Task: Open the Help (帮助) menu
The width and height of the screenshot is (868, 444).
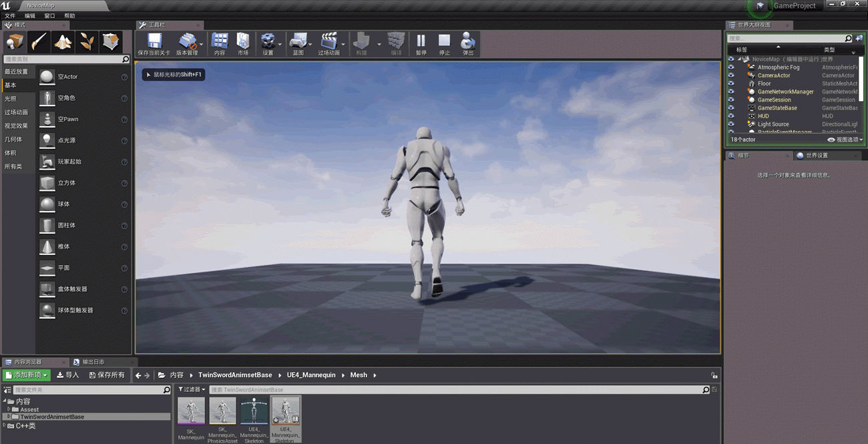Action: click(x=70, y=15)
